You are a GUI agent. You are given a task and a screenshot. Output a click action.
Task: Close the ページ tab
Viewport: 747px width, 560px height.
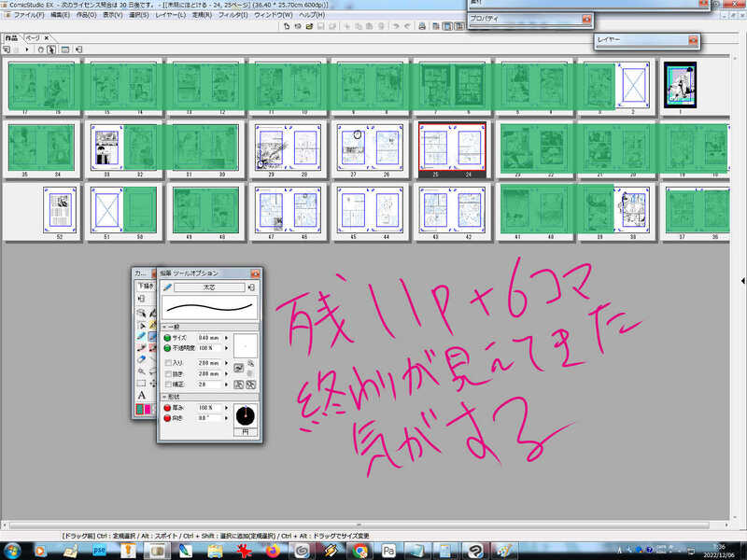[46, 37]
